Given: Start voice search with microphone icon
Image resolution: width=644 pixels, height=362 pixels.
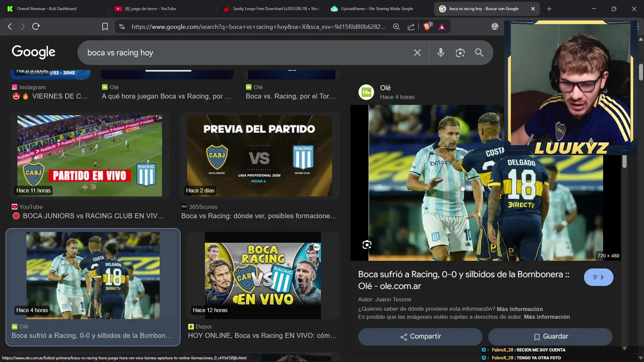Looking at the screenshot, I should click(441, 53).
